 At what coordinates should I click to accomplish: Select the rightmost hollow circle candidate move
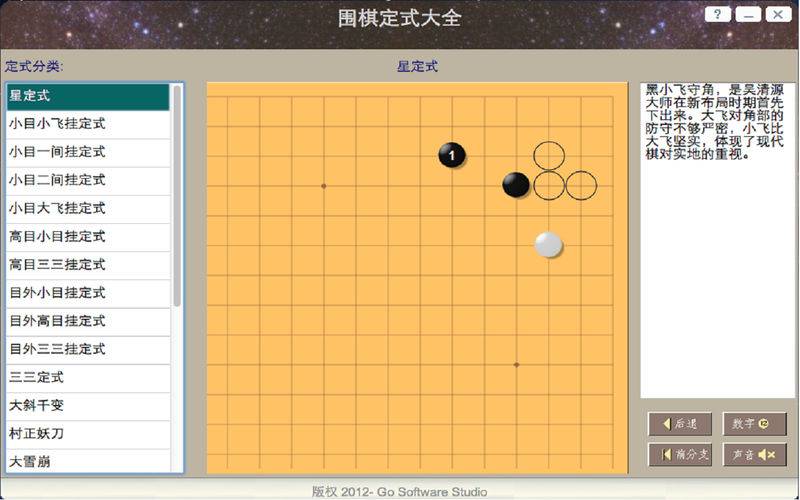point(581,185)
